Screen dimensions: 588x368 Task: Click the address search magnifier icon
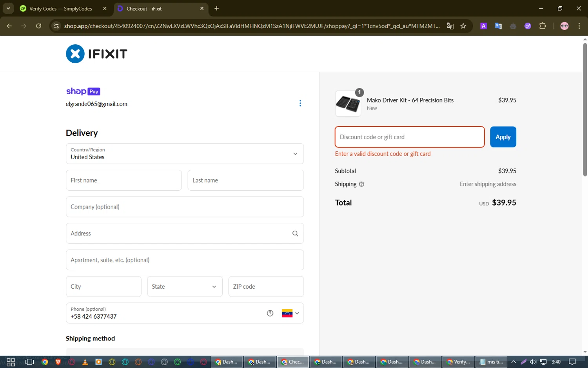(x=295, y=233)
